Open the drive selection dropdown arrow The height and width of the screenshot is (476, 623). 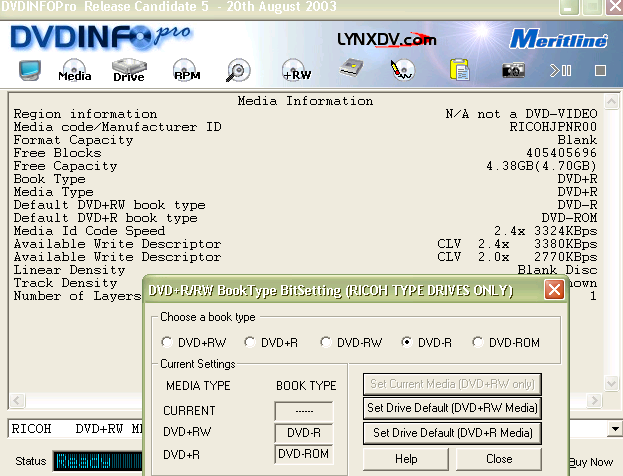click(615, 429)
